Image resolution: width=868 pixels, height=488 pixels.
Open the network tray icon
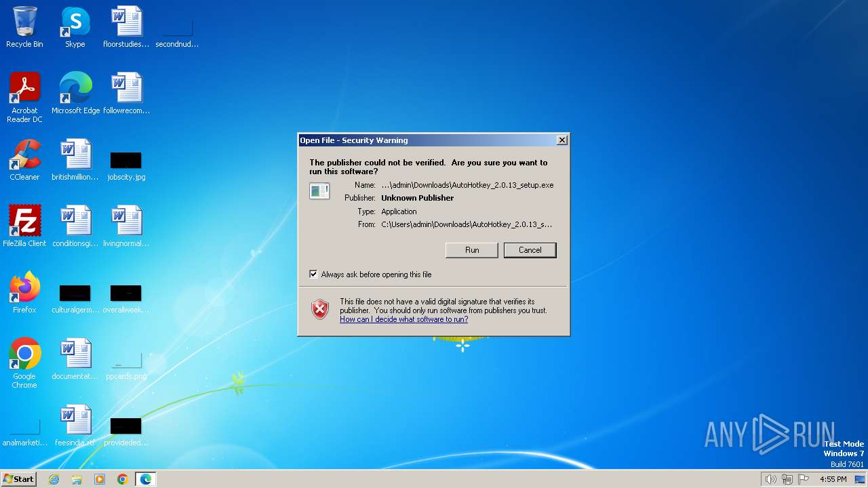click(787, 479)
